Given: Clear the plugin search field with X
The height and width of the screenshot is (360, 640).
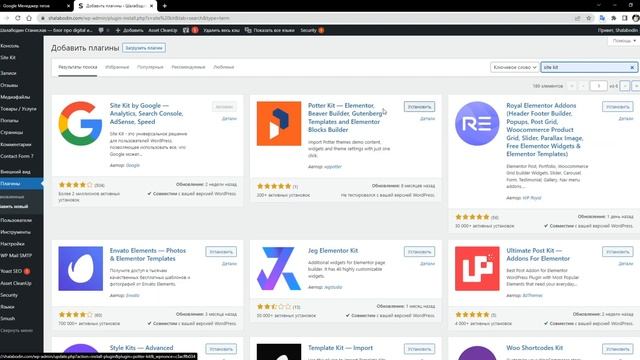Looking at the screenshot, I should (x=632, y=67).
